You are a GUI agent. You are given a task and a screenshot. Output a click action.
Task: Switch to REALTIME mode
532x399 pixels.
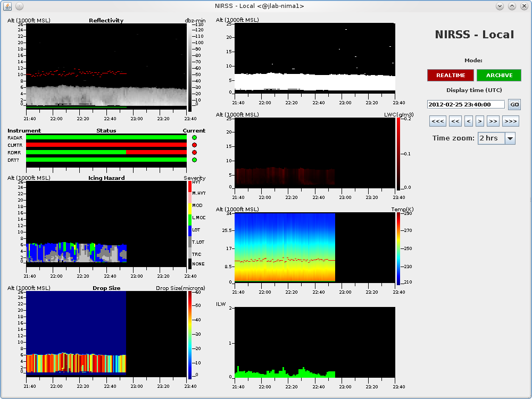tap(451, 76)
